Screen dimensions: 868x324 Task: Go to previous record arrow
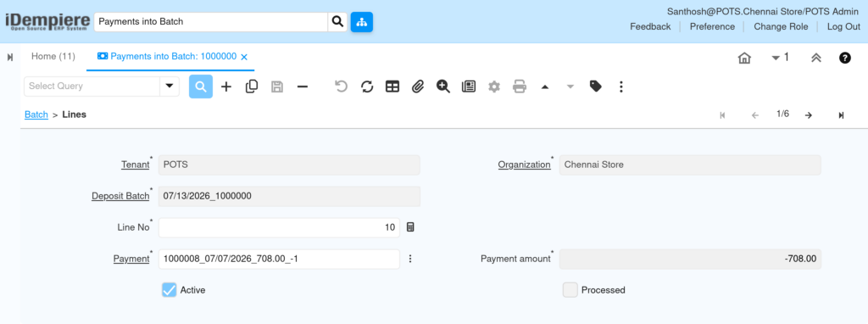[755, 115]
